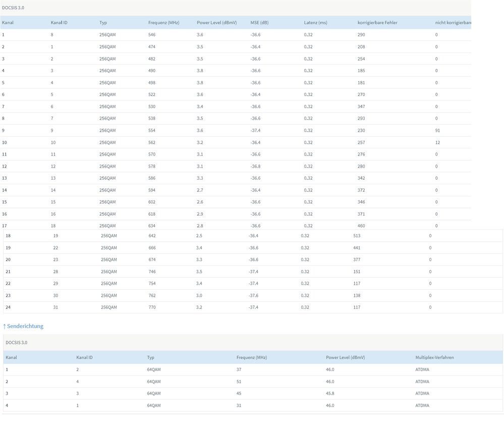Click MSE value -37.6
This screenshot has height=423, width=504.
coord(253,296)
